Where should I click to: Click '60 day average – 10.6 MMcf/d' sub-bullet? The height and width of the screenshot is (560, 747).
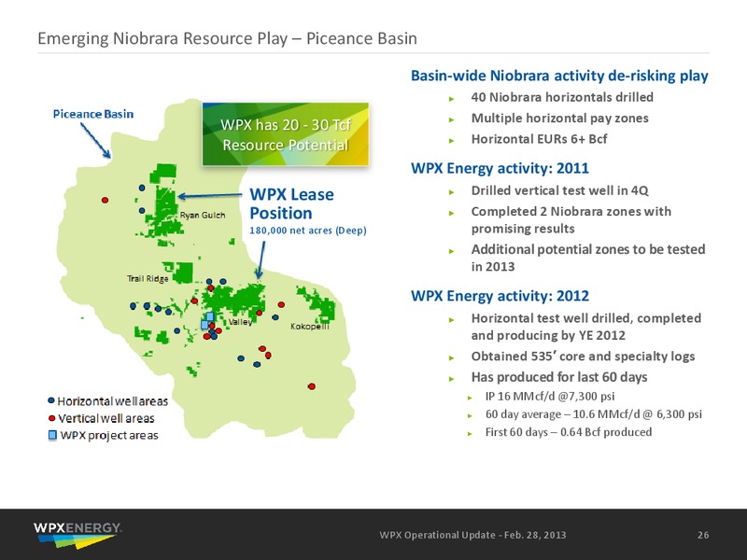tap(594, 414)
